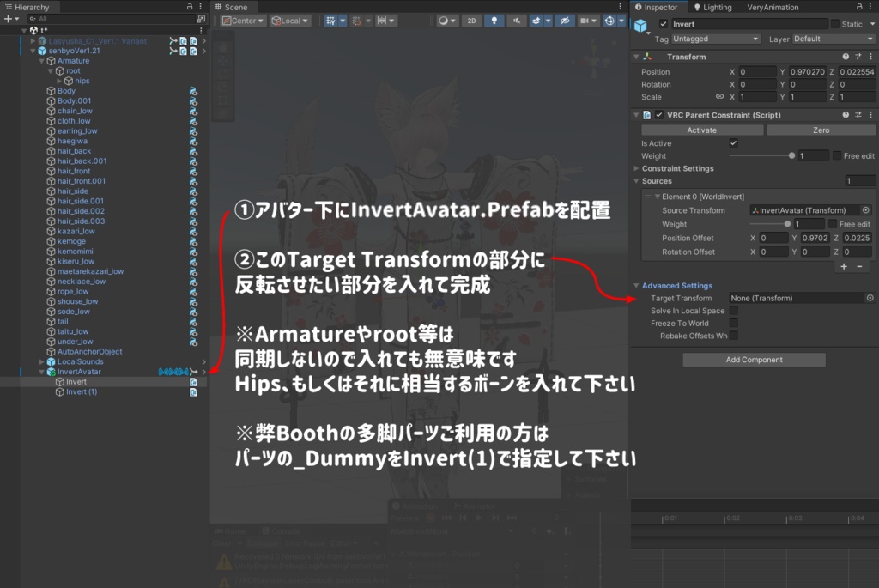879x588 pixels.
Task: Enable the Static checkbox for Invert
Action: pyautogui.click(x=835, y=23)
